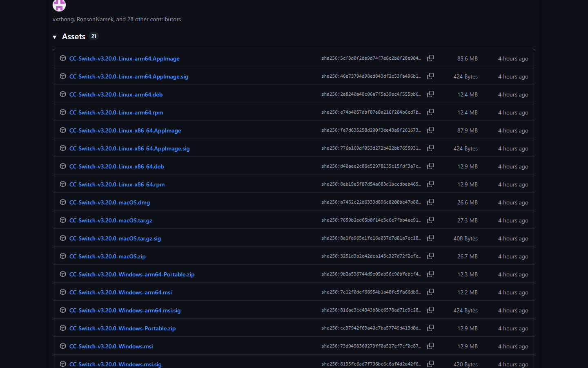The width and height of the screenshot is (588, 368).
Task: Copy sha256 for Windows-arm64.msi
Action: [x=430, y=292]
